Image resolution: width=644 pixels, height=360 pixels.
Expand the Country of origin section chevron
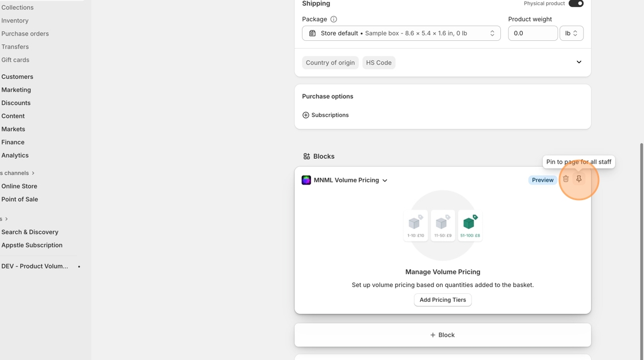point(579,62)
